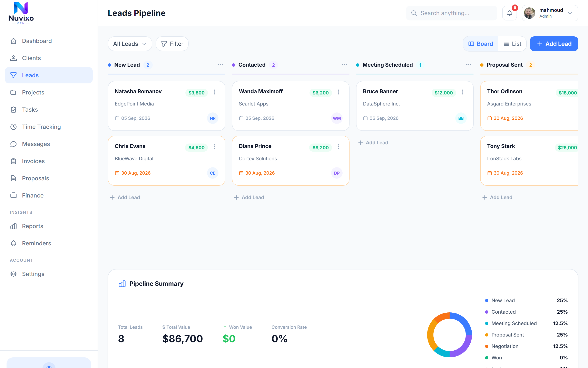
Task: Add a lead under Contacted column
Action: [249, 197]
